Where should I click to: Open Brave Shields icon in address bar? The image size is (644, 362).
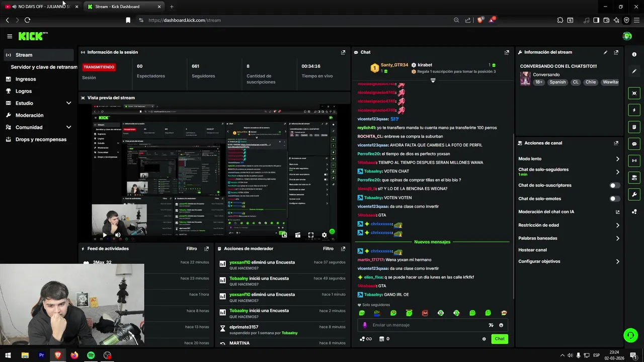(x=480, y=20)
